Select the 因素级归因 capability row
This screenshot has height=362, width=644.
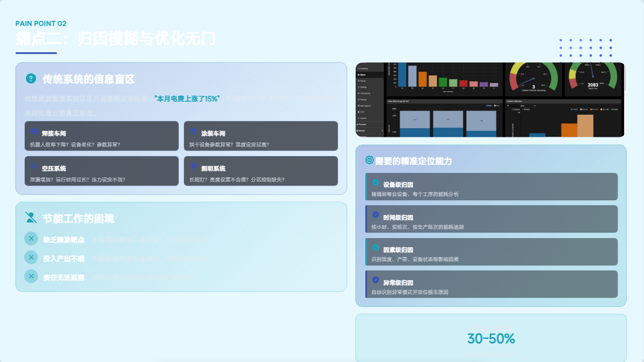[x=491, y=252]
